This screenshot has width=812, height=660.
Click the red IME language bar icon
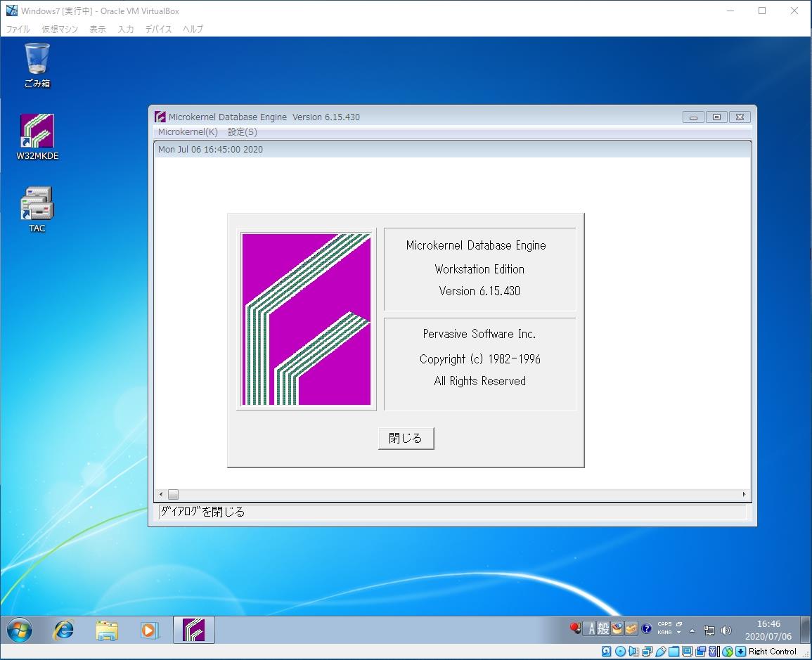point(575,628)
